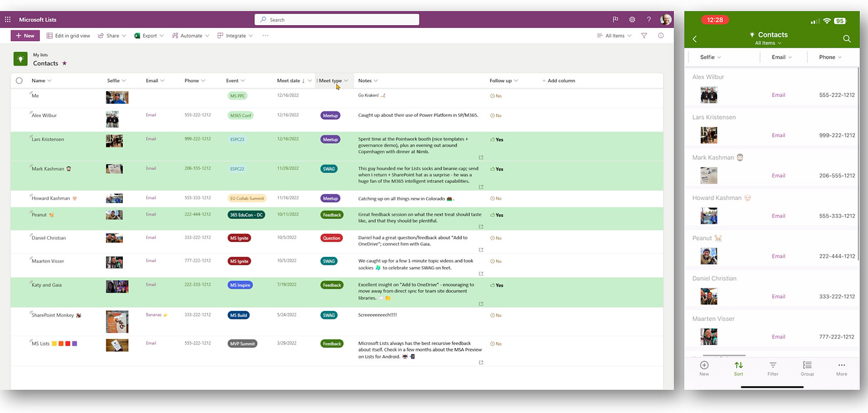This screenshot has height=413, width=868.
Task: Open the Meet date column header menu
Action: coord(294,80)
